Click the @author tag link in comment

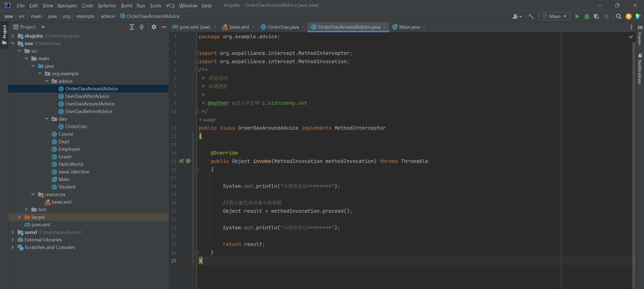click(x=218, y=103)
